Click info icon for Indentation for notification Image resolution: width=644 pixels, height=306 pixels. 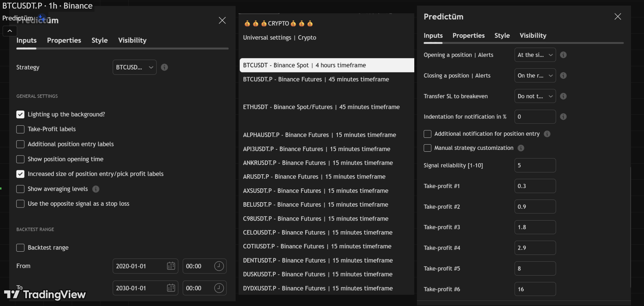click(x=563, y=117)
